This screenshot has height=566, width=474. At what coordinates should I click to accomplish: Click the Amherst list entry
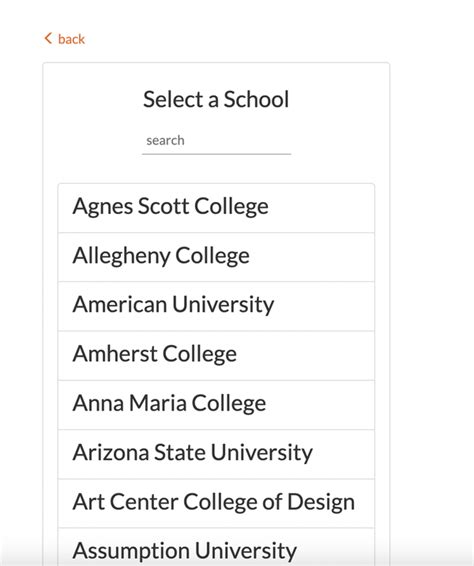click(x=216, y=356)
